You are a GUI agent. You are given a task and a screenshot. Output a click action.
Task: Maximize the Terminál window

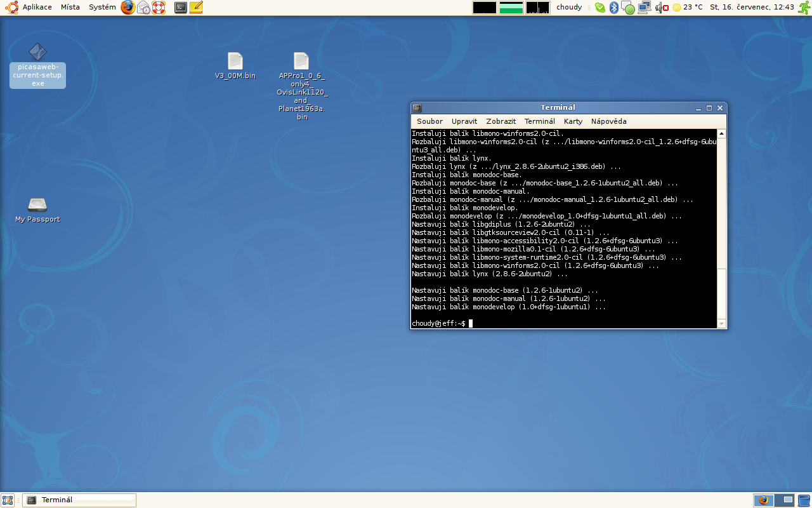pyautogui.click(x=709, y=109)
